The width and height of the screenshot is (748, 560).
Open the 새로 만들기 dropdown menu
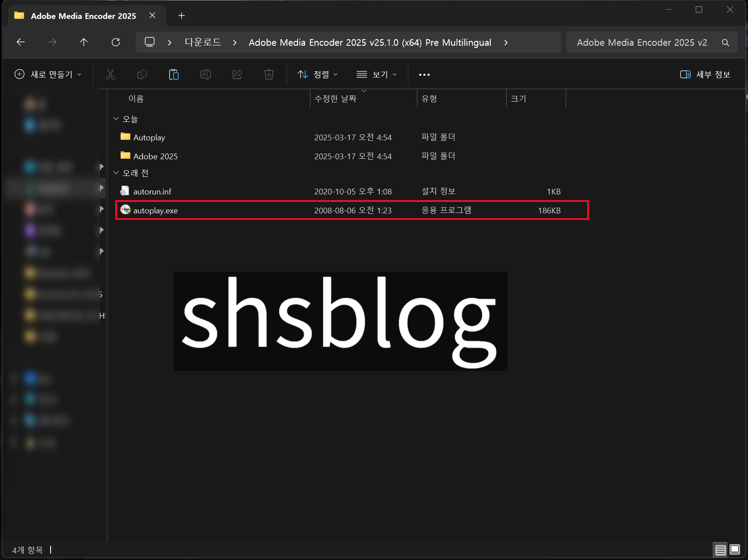(x=48, y=74)
